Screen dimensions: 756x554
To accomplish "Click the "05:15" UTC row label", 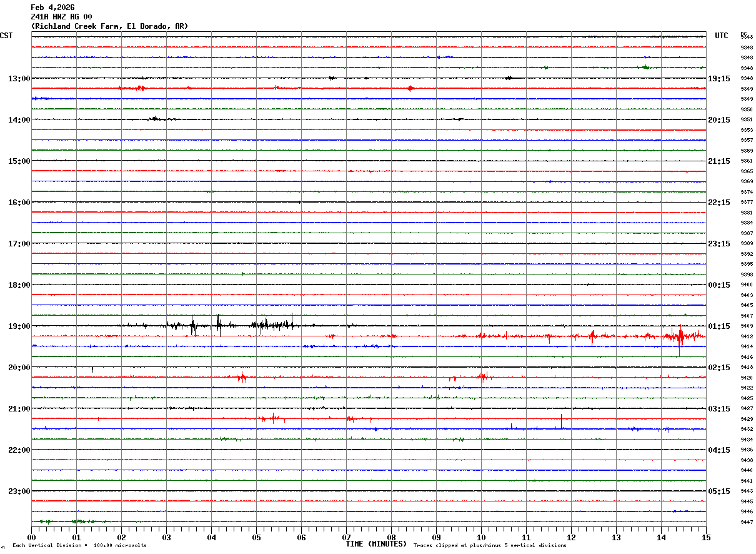I will click(719, 491).
